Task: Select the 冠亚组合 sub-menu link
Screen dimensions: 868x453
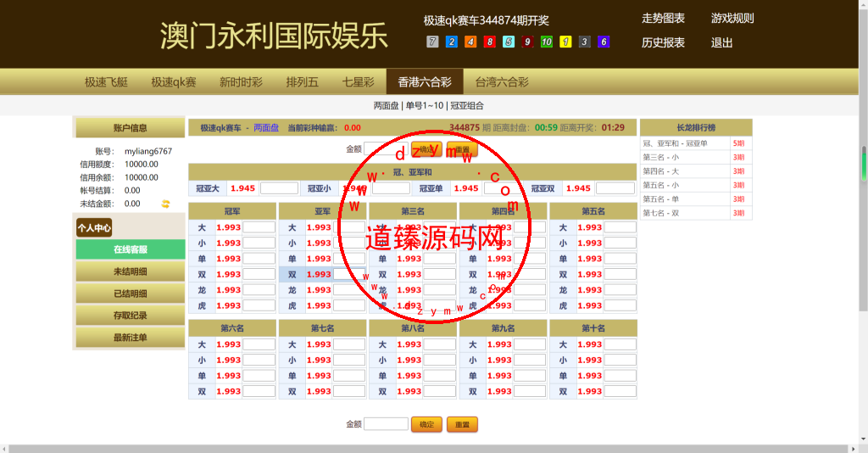Action: (x=467, y=105)
